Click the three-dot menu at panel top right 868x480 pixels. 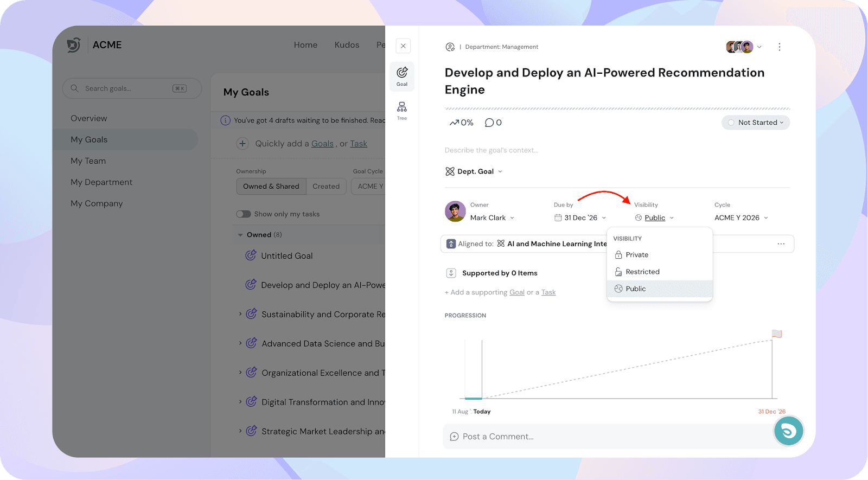[780, 47]
